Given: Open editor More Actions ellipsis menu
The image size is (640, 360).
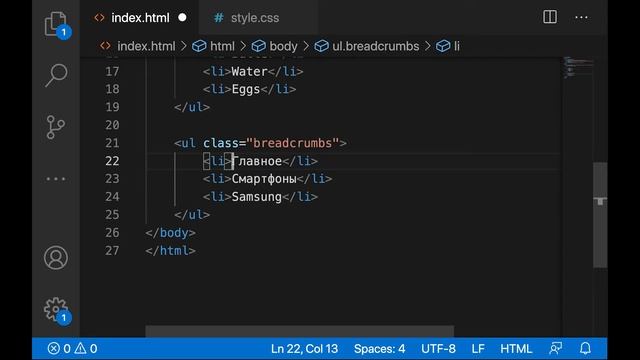Looking at the screenshot, I should click(x=581, y=18).
